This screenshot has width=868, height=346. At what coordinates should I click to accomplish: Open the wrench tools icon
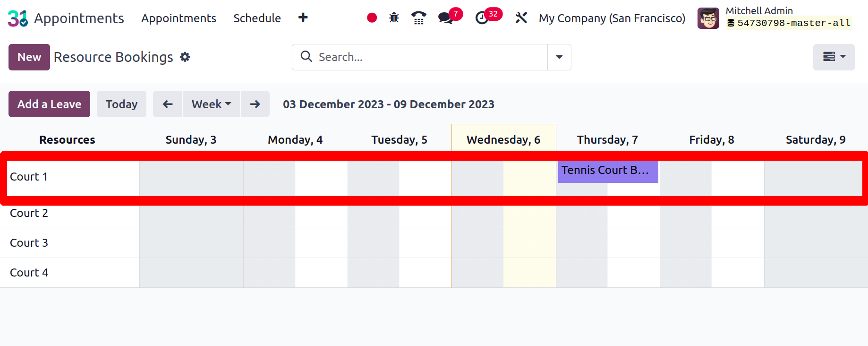[521, 18]
